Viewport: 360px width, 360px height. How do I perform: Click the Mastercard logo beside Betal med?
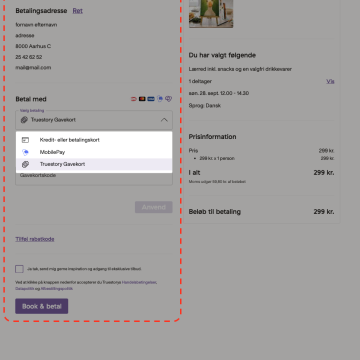[x=142, y=99]
